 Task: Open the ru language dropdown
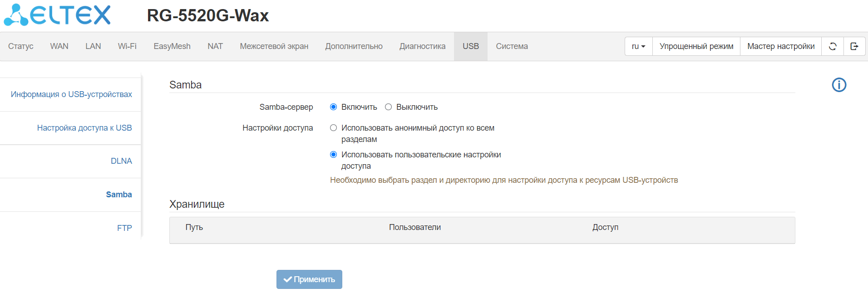638,46
